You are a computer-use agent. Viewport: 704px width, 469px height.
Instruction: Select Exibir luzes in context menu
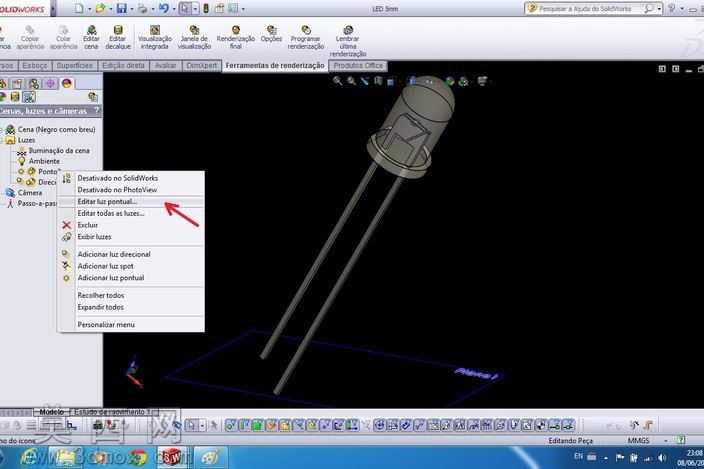coord(94,237)
